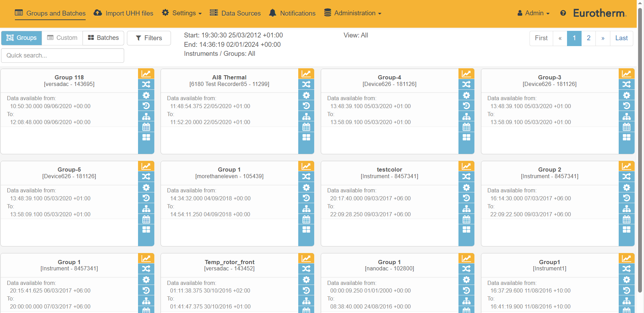644x313 pixels.
Task: Click AI8 Thermal card title
Action: click(x=229, y=77)
